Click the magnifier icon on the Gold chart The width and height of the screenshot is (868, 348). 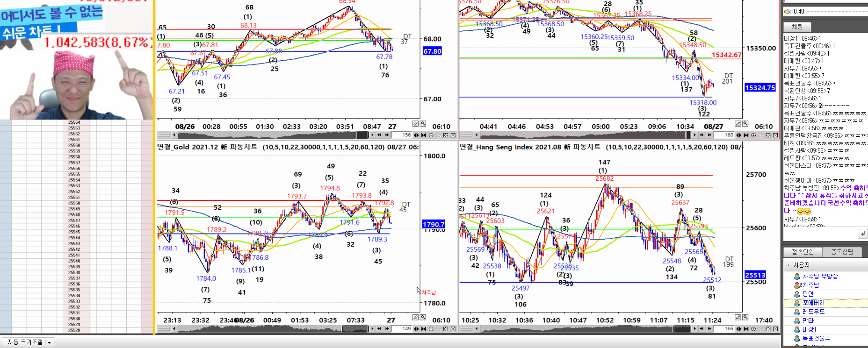[x=423, y=317]
